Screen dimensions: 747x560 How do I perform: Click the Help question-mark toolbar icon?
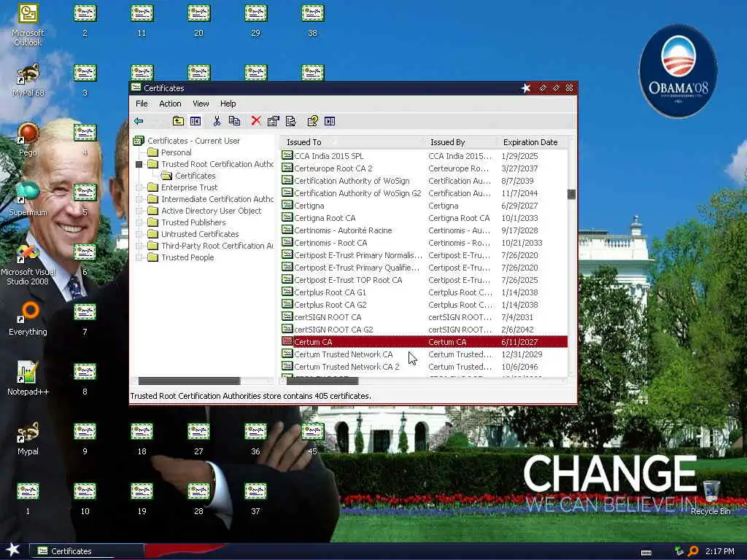[312, 121]
